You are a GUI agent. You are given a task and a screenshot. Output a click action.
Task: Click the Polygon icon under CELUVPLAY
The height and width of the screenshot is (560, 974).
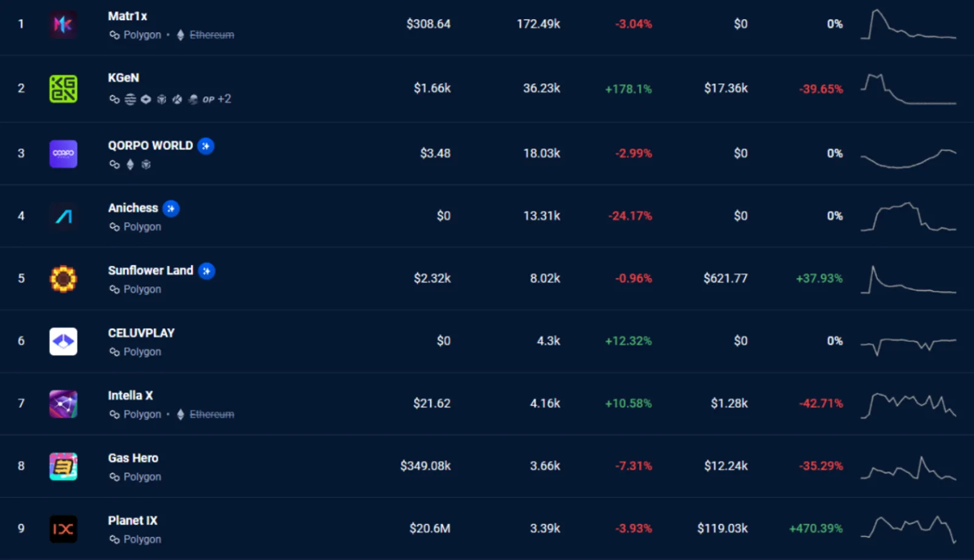(114, 352)
